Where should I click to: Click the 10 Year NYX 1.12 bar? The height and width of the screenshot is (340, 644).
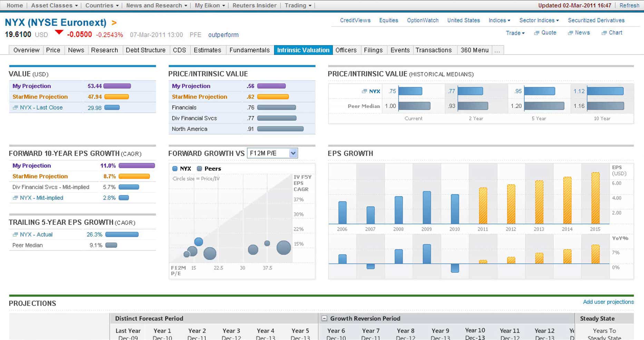tap(605, 91)
